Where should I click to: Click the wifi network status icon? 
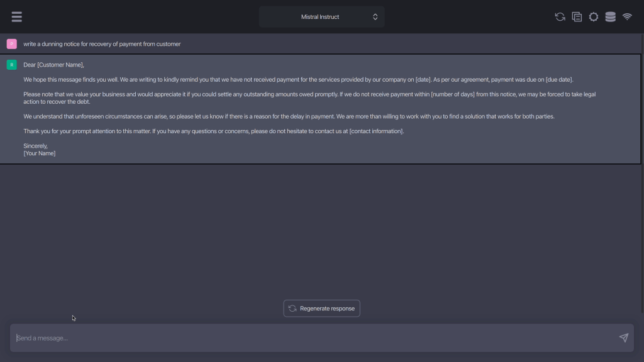pyautogui.click(x=627, y=17)
